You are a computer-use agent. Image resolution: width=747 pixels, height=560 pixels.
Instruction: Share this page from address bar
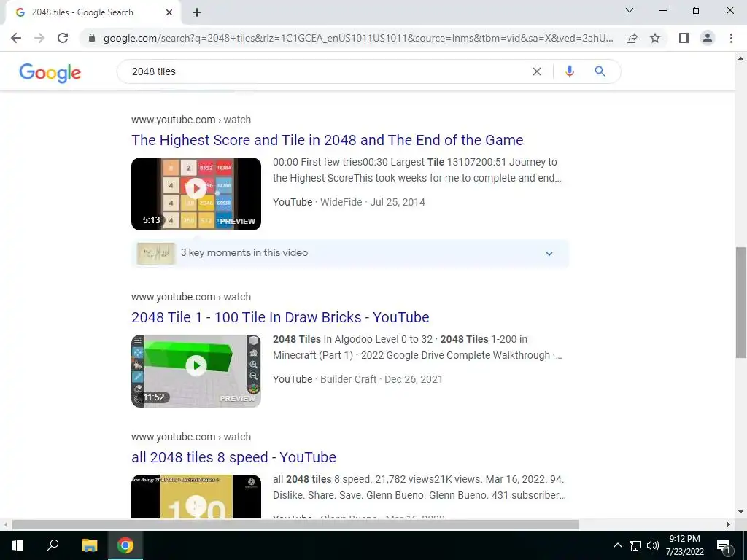pos(632,38)
